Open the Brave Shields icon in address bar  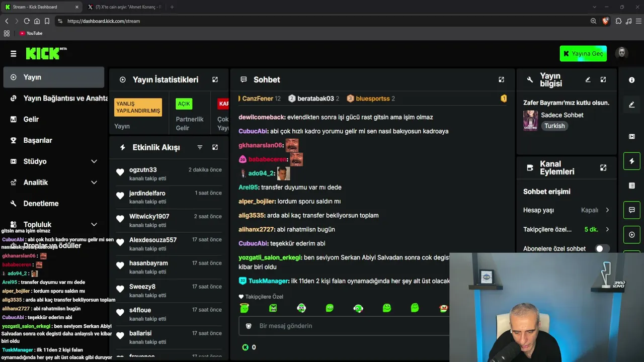606,21
